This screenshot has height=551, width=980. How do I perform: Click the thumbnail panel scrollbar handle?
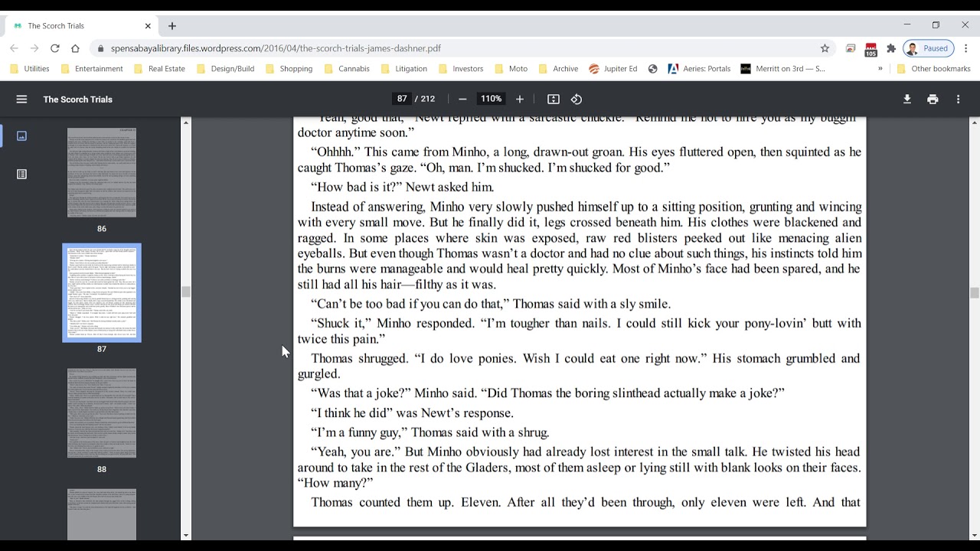[x=185, y=292]
